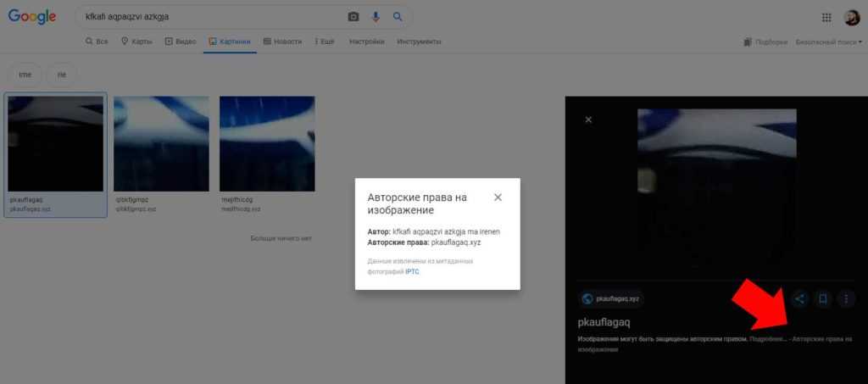Image resolution: width=868 pixels, height=384 pixels.
Task: Share the image via share icon
Action: pyautogui.click(x=798, y=298)
